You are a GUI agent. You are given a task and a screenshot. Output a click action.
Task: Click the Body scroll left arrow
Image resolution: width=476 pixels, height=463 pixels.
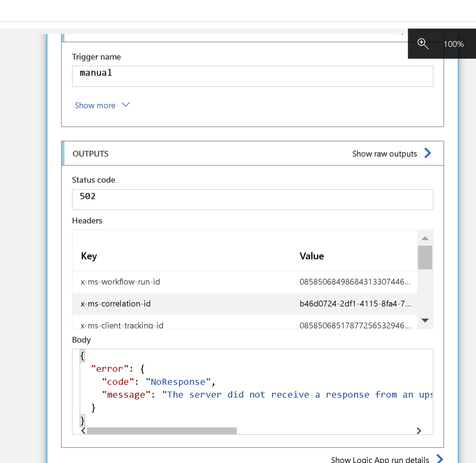[x=83, y=431]
